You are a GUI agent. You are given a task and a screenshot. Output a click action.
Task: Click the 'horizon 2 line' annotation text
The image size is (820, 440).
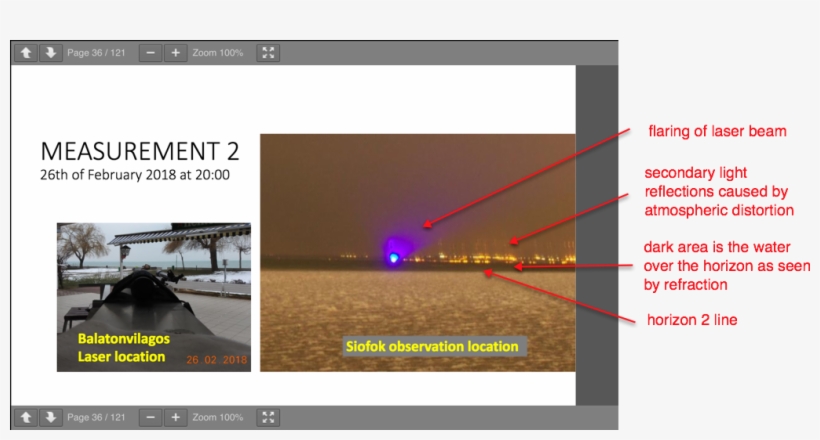coord(694,319)
